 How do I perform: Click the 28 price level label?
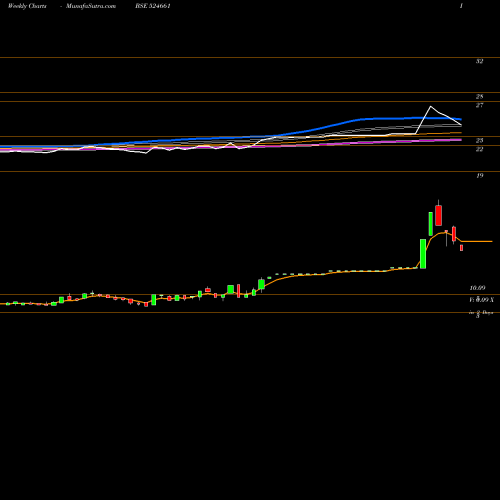coord(479,97)
